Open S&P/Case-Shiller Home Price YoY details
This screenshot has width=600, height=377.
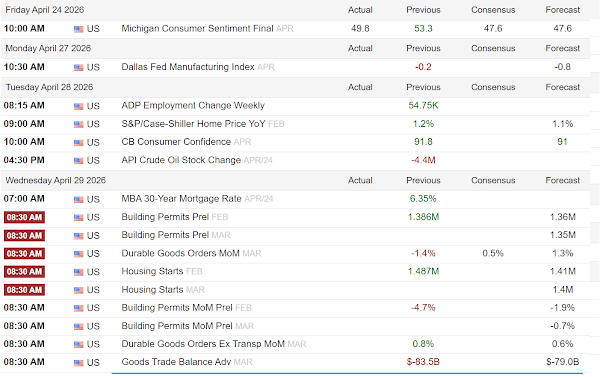(193, 124)
